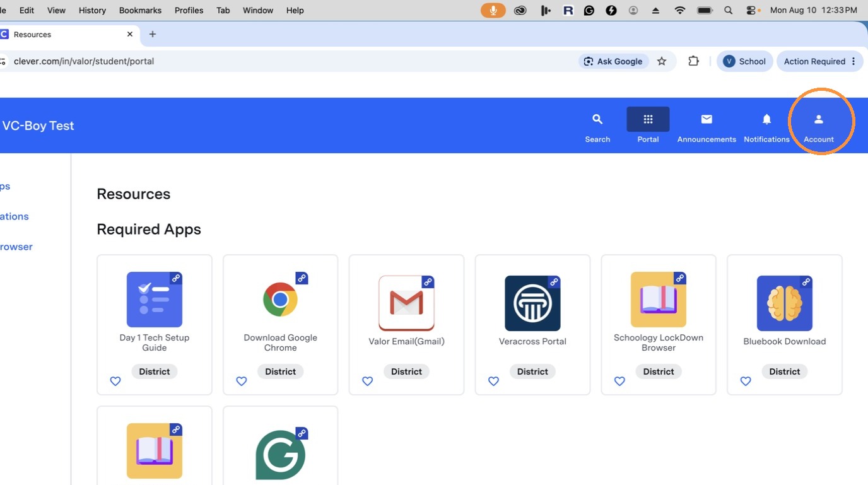Open Announcements envelope icon
The height and width of the screenshot is (485, 868).
point(707,119)
